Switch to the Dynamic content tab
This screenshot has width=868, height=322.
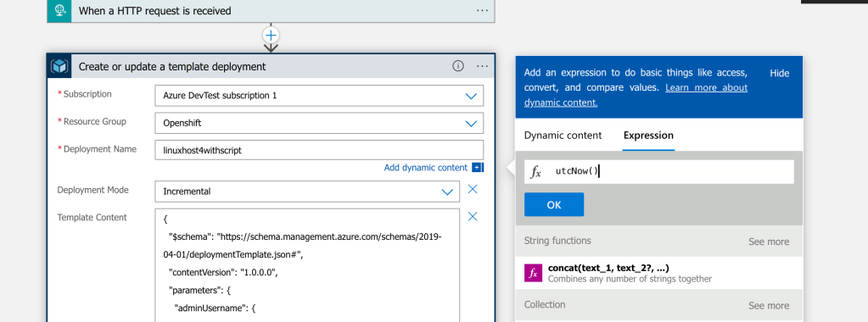[x=563, y=135]
